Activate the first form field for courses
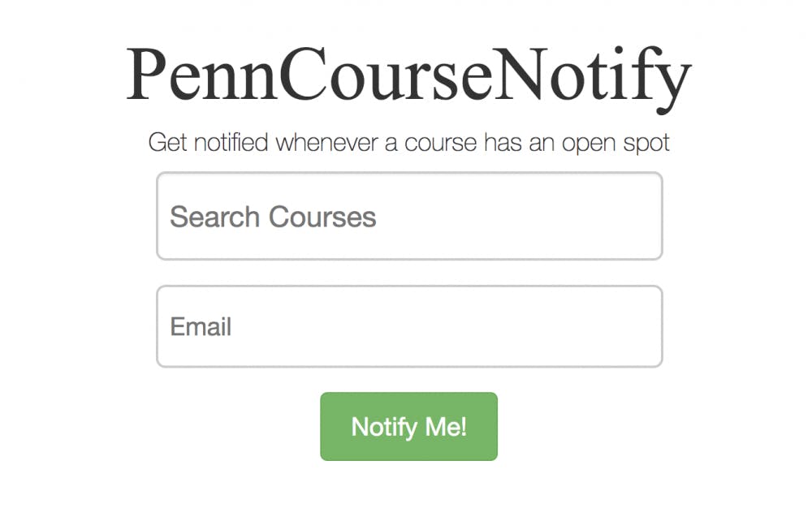Viewport: 812px width, 508px height. pyautogui.click(x=408, y=217)
